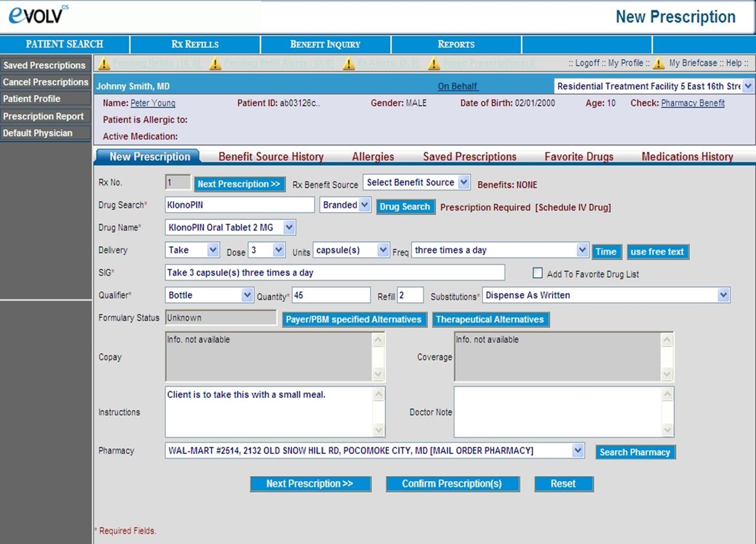The height and width of the screenshot is (544, 756).
Task: View the Medications History tab
Action: tap(687, 157)
